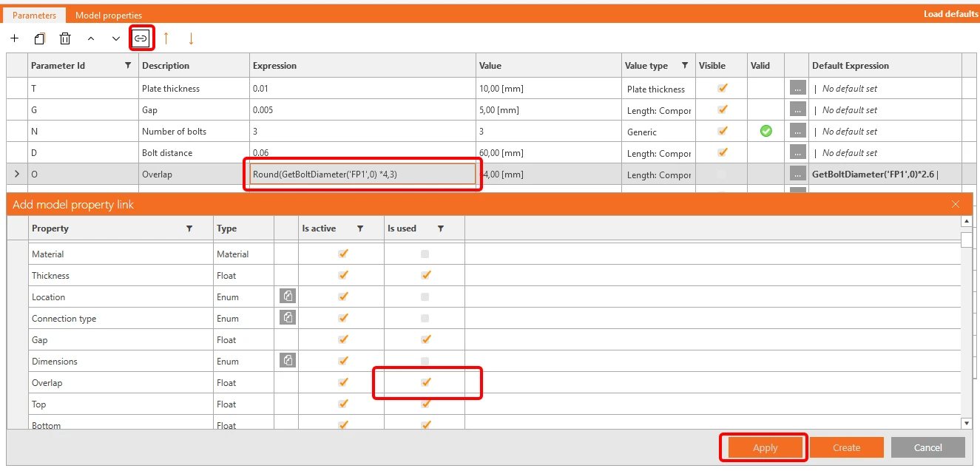This screenshot has width=980, height=471.
Task: Add a new parameter with plus icon
Action: (15, 38)
